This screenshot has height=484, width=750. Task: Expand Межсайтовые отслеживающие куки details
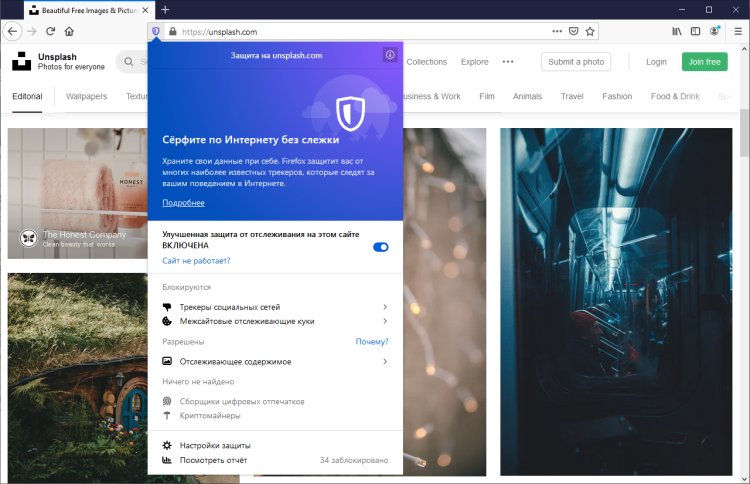[275, 321]
